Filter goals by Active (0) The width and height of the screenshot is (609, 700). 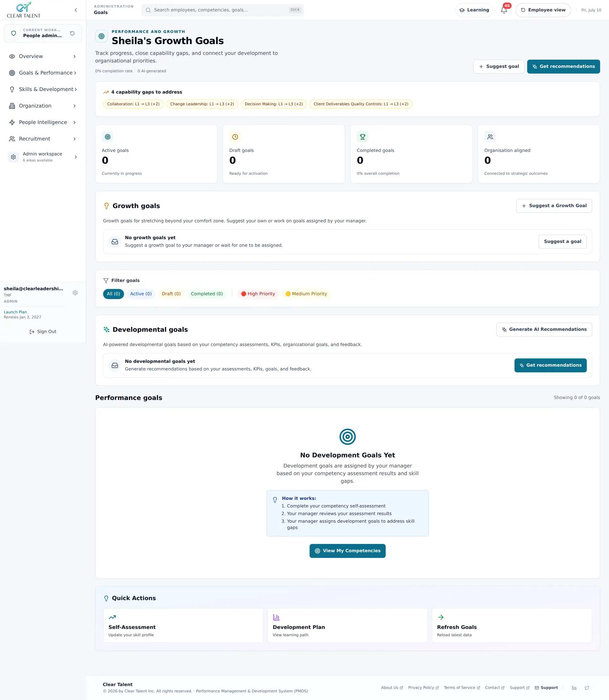pos(141,294)
